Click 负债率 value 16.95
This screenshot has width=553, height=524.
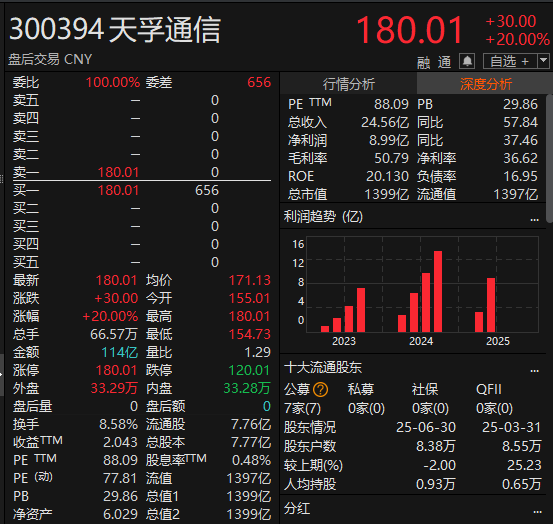click(x=521, y=176)
